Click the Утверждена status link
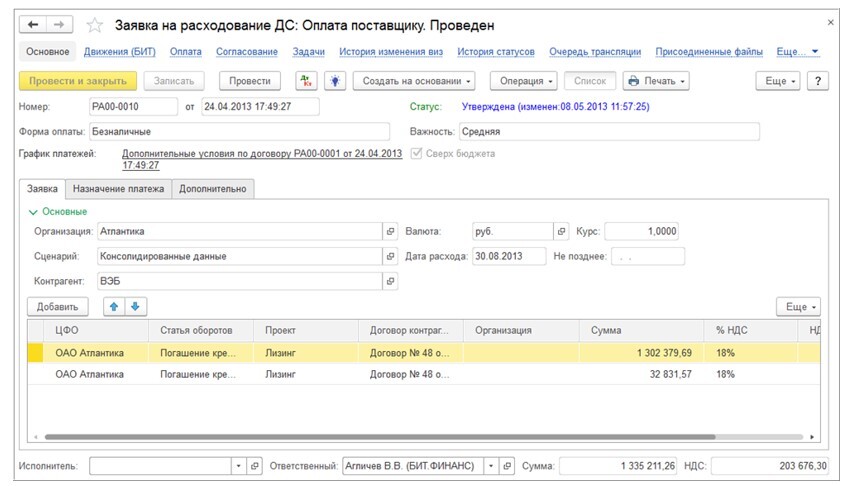 555,106
